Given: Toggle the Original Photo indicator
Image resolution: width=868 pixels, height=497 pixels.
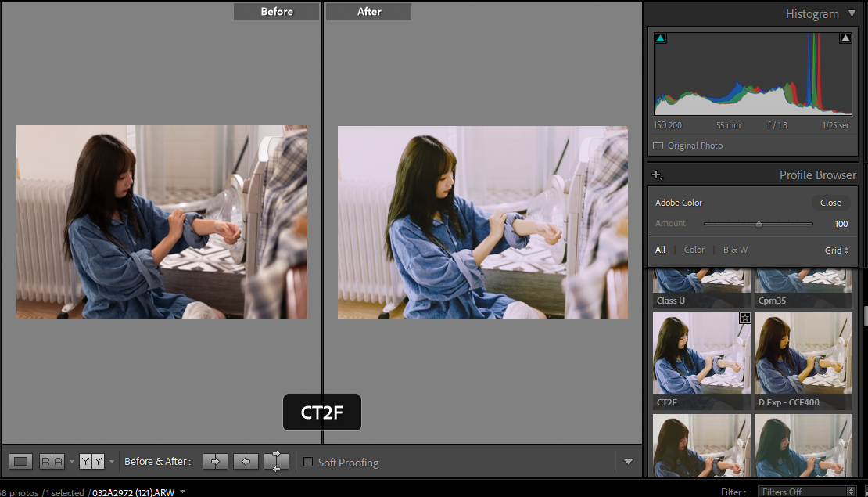Looking at the screenshot, I should (x=658, y=146).
